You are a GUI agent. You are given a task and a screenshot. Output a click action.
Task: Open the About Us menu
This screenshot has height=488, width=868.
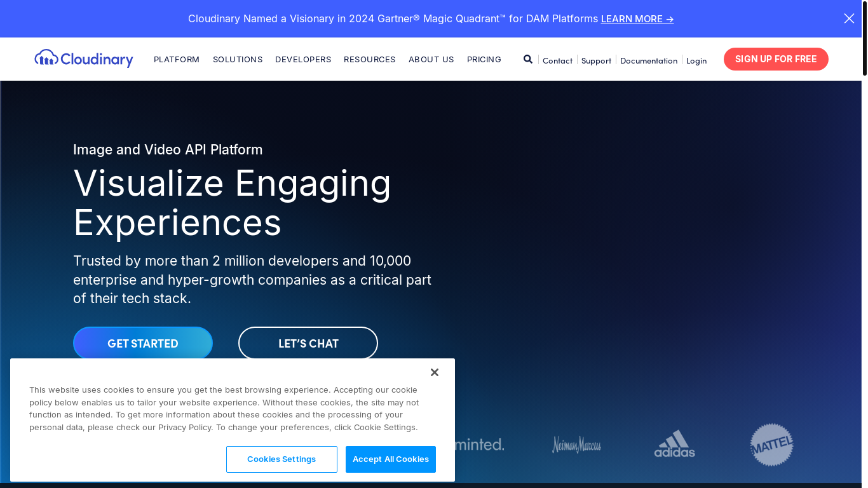pos(431,59)
